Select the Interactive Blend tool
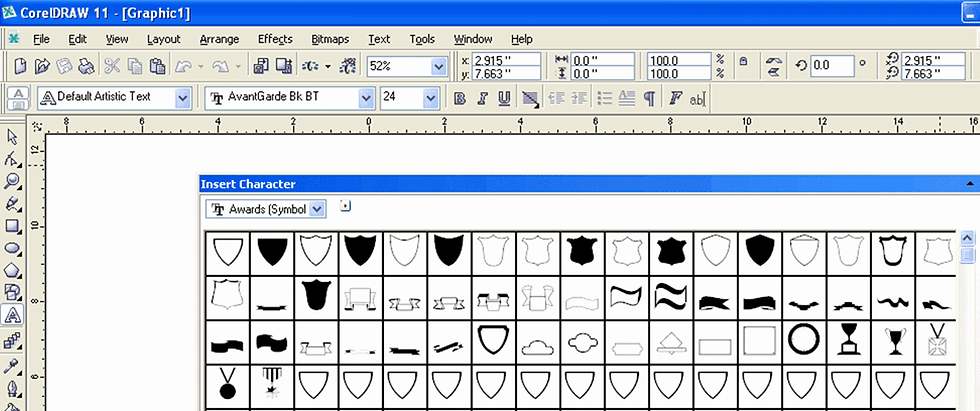Viewport: 980px width, 411px height. [12, 340]
